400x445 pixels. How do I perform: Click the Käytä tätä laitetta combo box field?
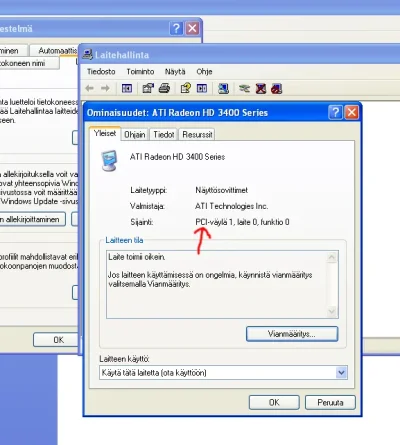tap(223, 373)
